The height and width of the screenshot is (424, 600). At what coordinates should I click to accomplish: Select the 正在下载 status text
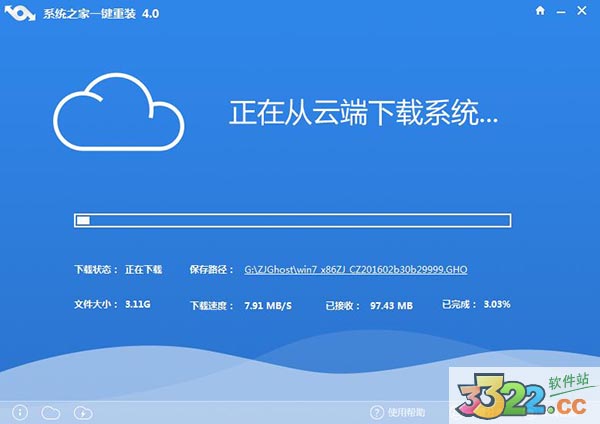pos(143,270)
